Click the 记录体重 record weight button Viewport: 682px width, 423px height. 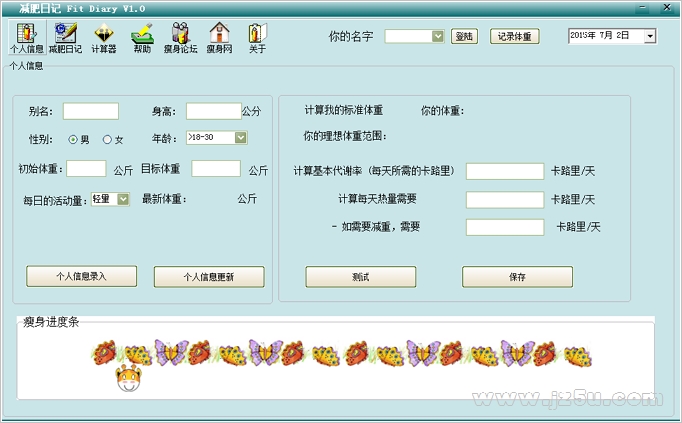pyautogui.click(x=515, y=37)
